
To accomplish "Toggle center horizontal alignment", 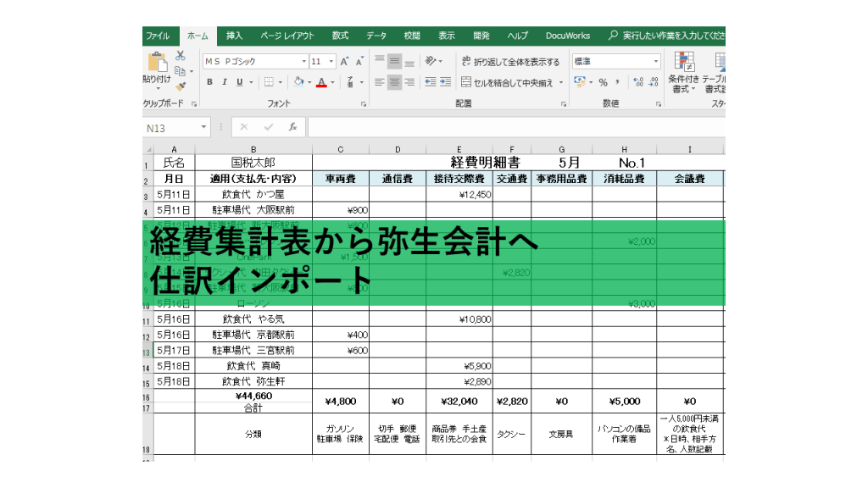I will click(395, 82).
